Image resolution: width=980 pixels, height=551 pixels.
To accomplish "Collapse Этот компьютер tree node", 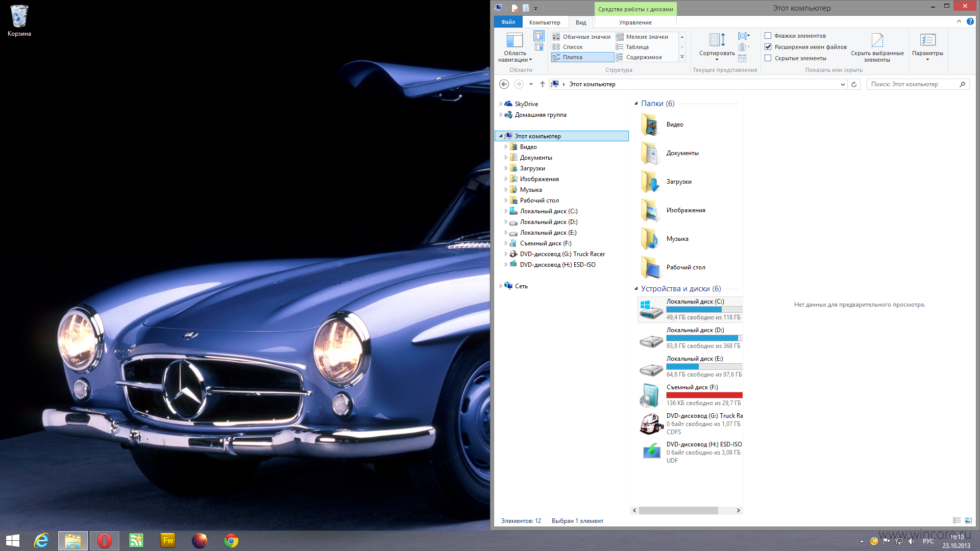I will pos(501,136).
